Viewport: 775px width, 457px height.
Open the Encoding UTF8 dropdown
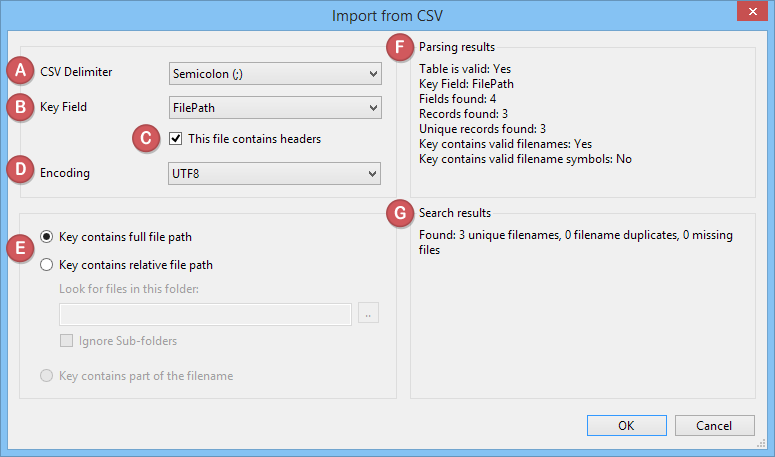tap(274, 173)
